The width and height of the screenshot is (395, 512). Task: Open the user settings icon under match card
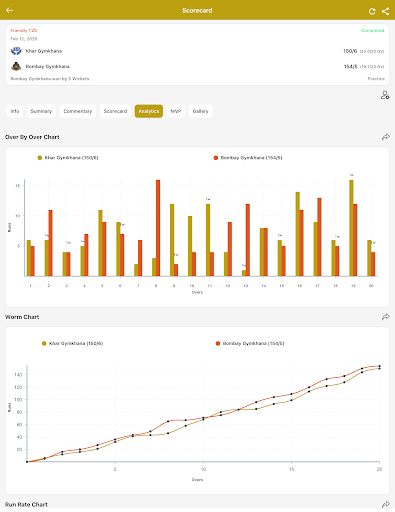[x=385, y=95]
